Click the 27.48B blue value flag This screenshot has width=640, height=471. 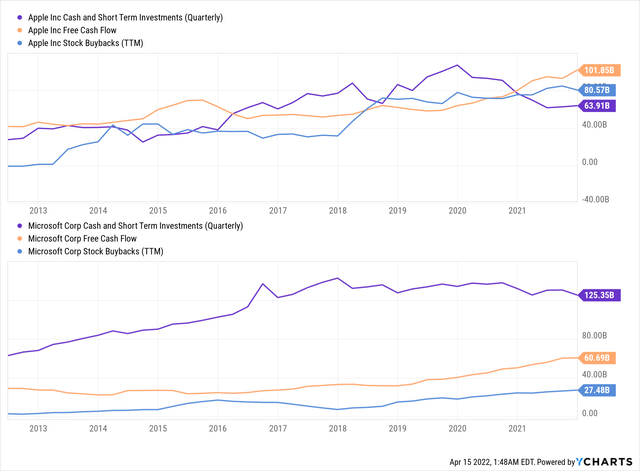[597, 390]
